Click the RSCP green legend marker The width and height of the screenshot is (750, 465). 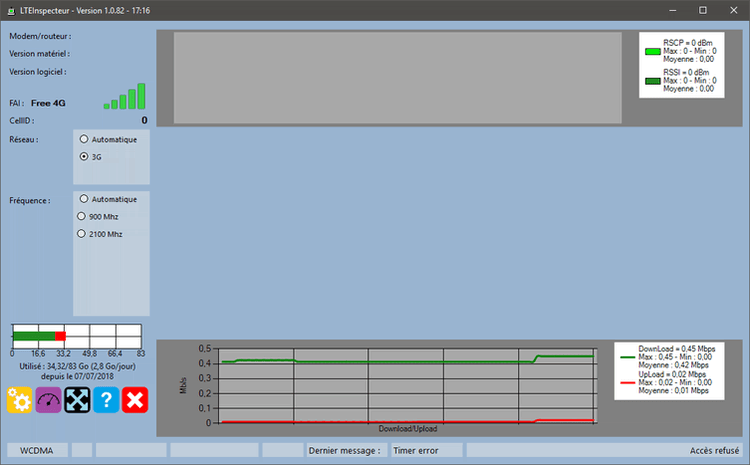(653, 50)
